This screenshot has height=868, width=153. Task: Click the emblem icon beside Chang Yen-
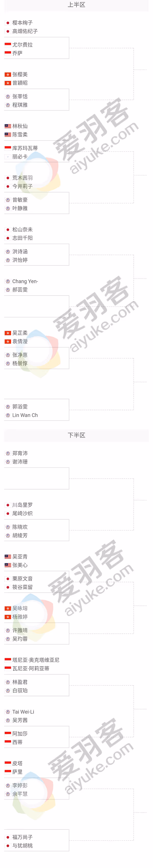pos(8,281)
